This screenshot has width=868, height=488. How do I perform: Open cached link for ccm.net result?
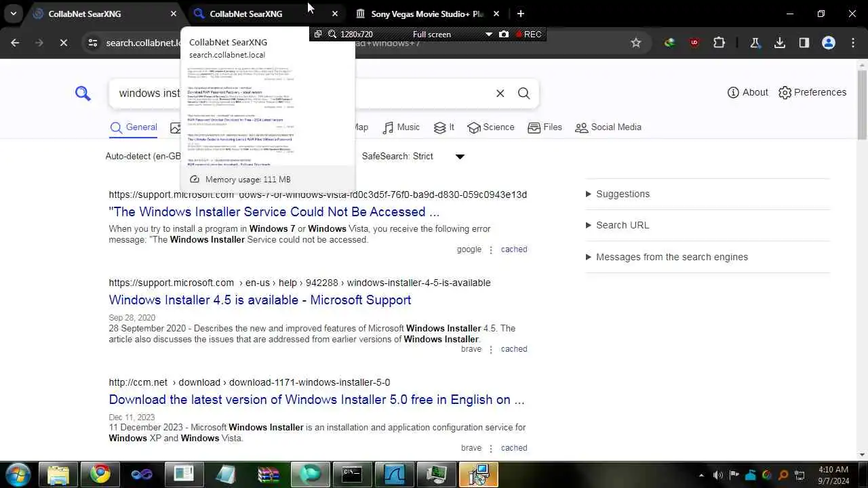pos(514,448)
